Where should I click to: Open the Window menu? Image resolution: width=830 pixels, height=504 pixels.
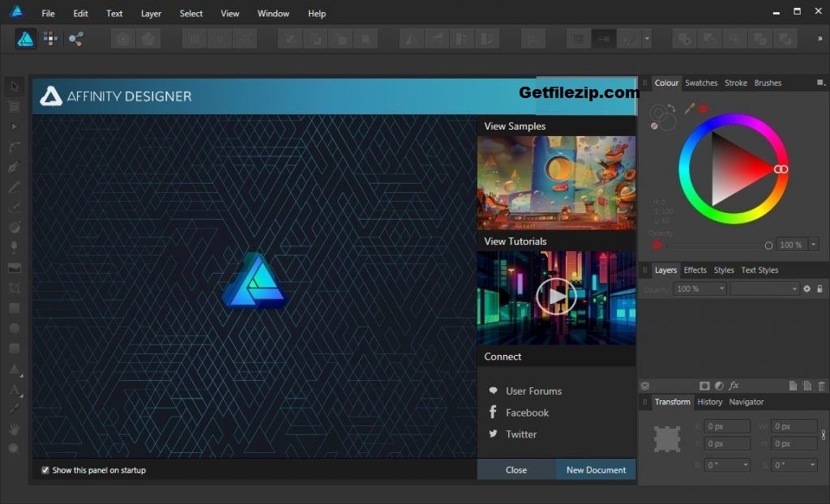click(273, 13)
